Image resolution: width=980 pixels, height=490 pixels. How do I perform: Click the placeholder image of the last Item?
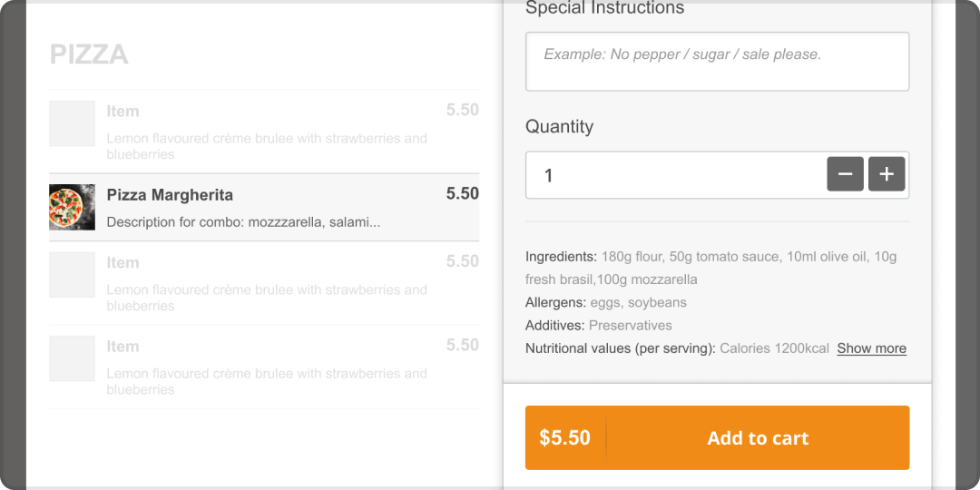pyautogui.click(x=72, y=358)
